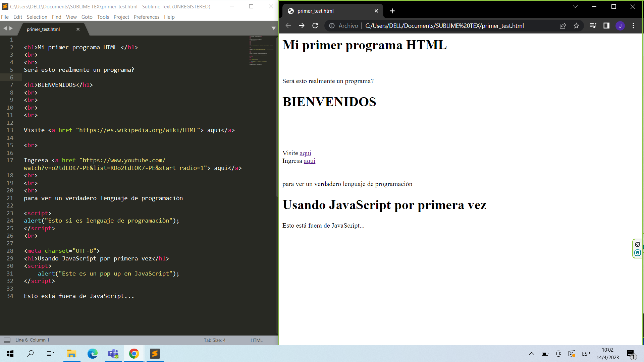
Task: Open Goto menu in Sublime Text
Action: click(87, 17)
